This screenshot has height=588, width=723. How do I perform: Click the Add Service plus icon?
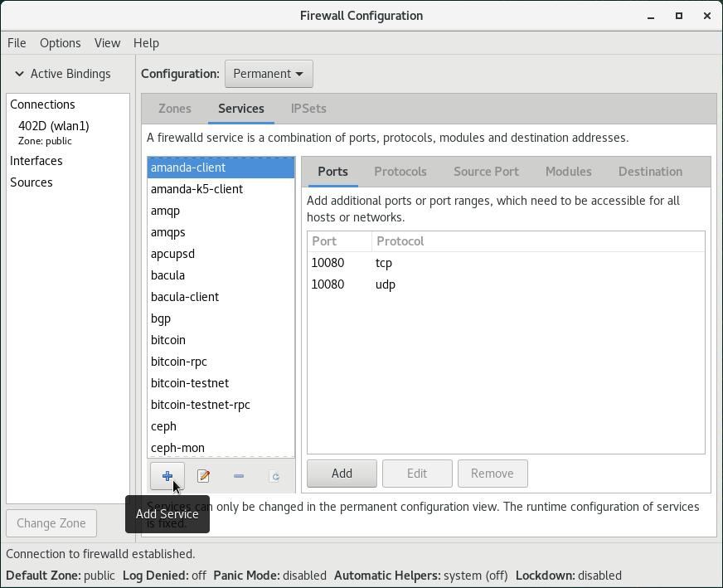click(x=167, y=476)
